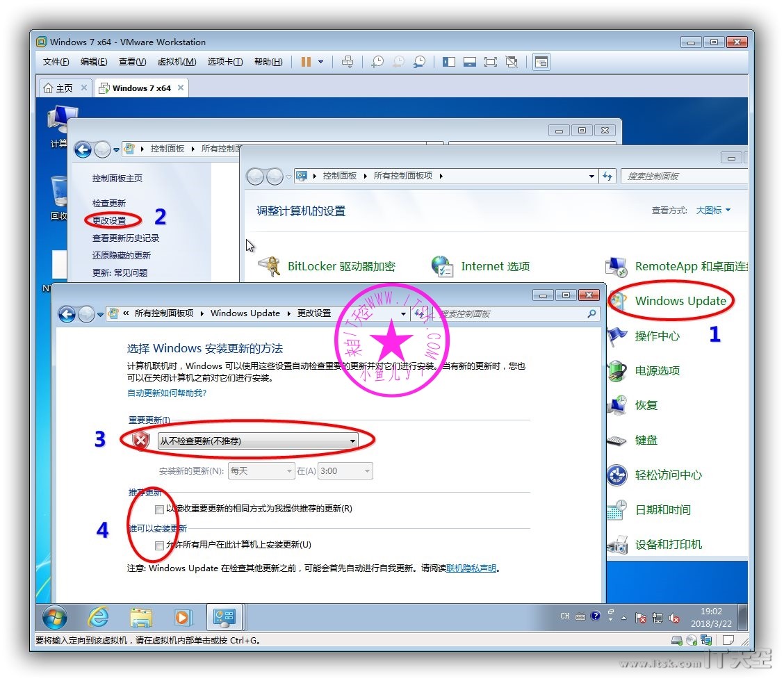The image size is (784, 681).
Task: Open the 查看方式 大图标 dropdown
Action: click(x=713, y=211)
